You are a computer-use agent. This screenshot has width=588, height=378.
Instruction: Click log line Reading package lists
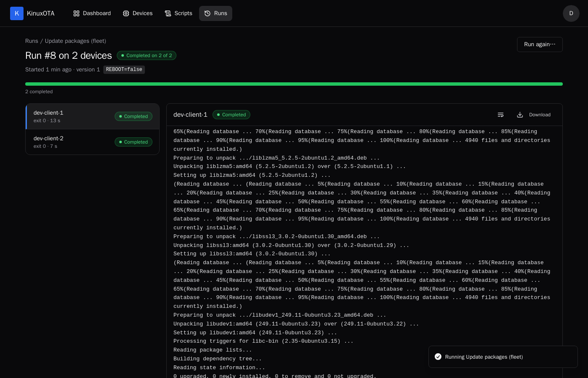coord(213,350)
